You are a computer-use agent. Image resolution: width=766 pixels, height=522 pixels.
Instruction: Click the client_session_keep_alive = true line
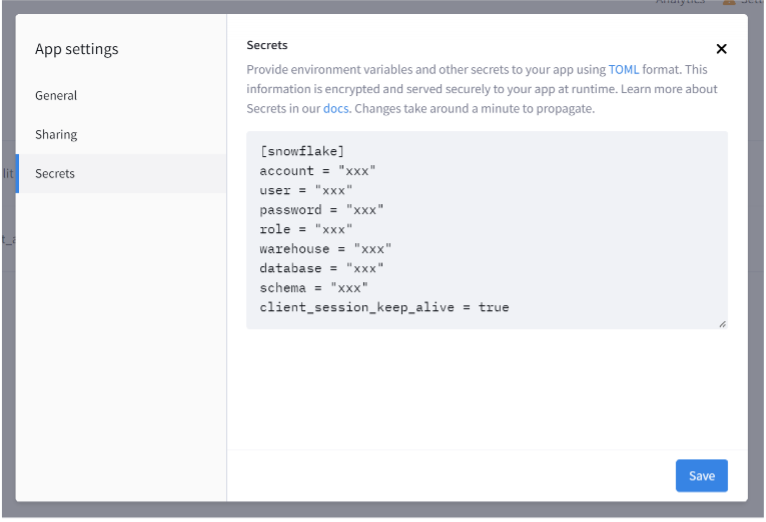[x=384, y=308]
